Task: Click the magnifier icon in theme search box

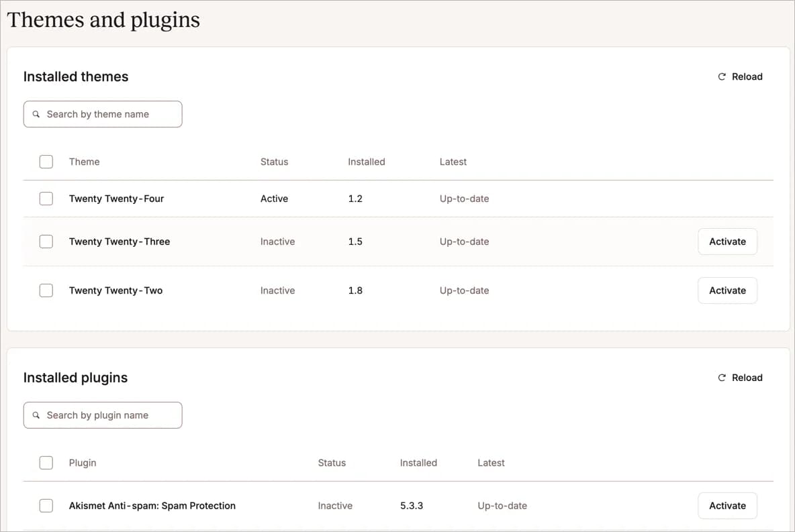Action: [x=37, y=114]
